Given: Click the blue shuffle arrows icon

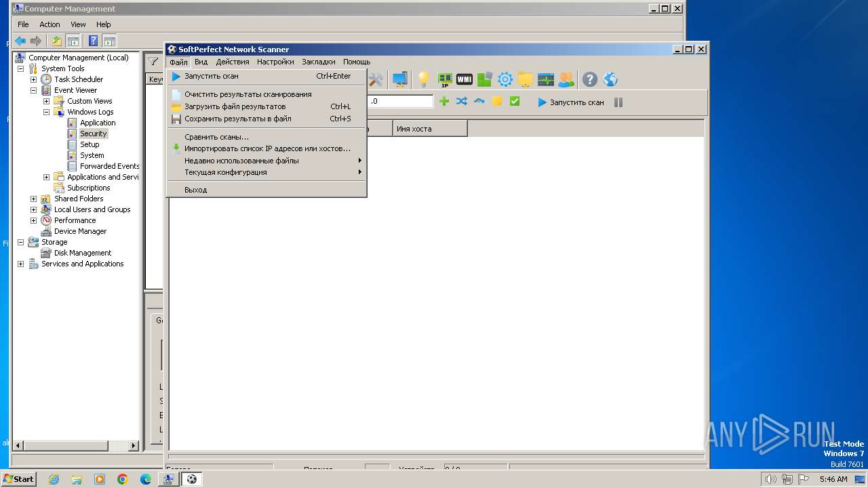Looking at the screenshot, I should 462,102.
